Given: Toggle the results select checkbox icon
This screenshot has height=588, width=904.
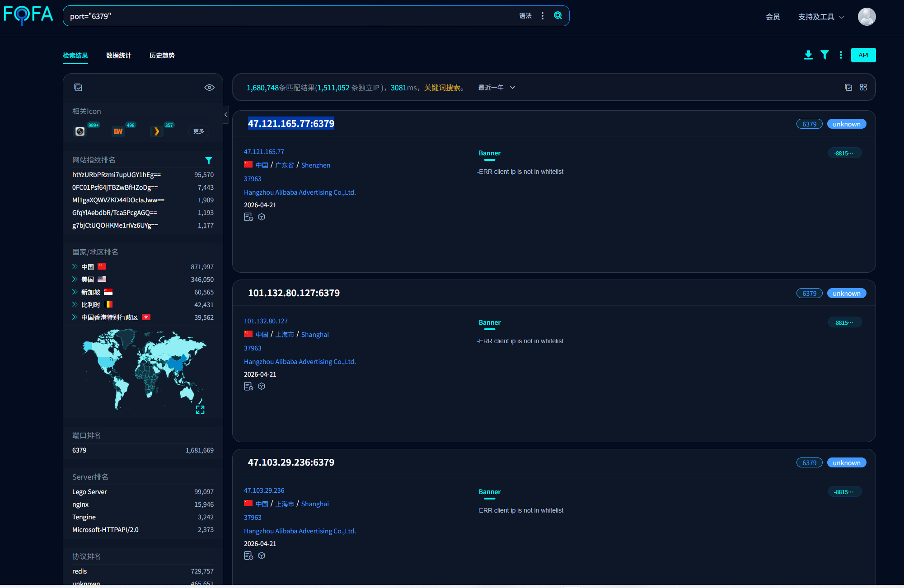Looking at the screenshot, I should coord(848,87).
